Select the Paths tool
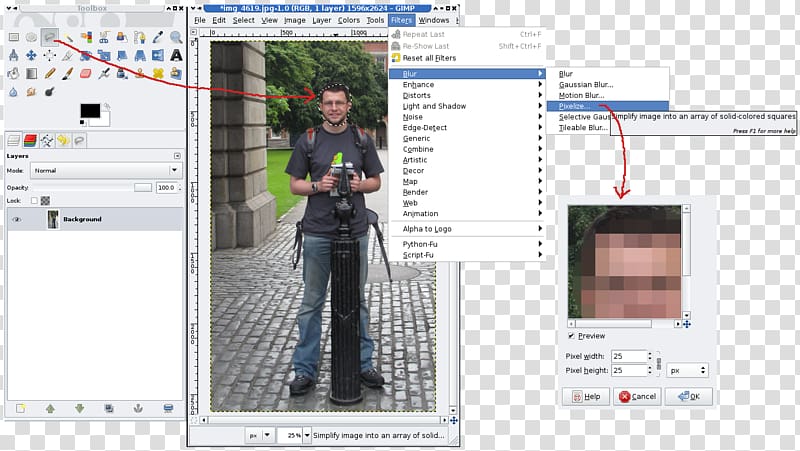This screenshot has width=800, height=451. [140, 37]
